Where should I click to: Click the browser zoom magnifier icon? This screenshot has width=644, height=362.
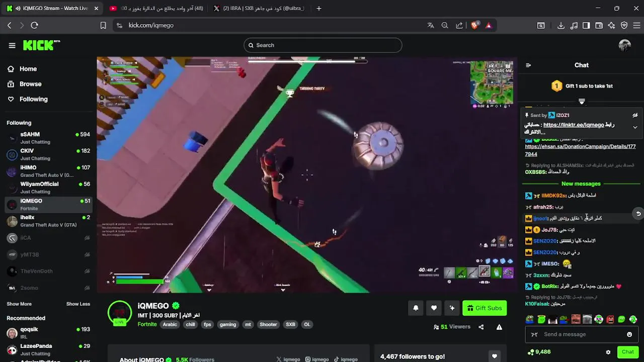point(445,25)
